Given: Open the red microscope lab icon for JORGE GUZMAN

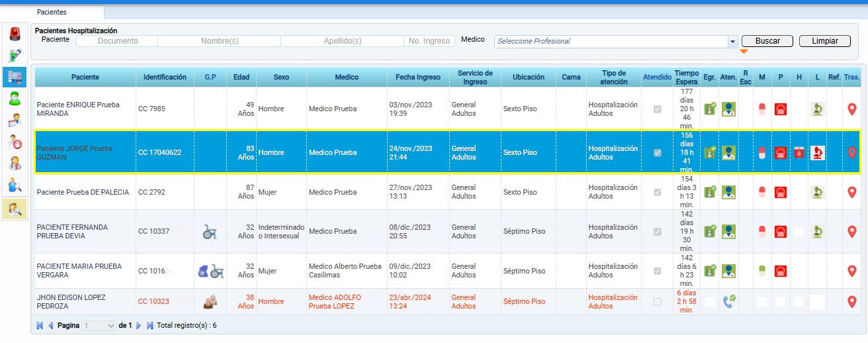Looking at the screenshot, I should (818, 153).
